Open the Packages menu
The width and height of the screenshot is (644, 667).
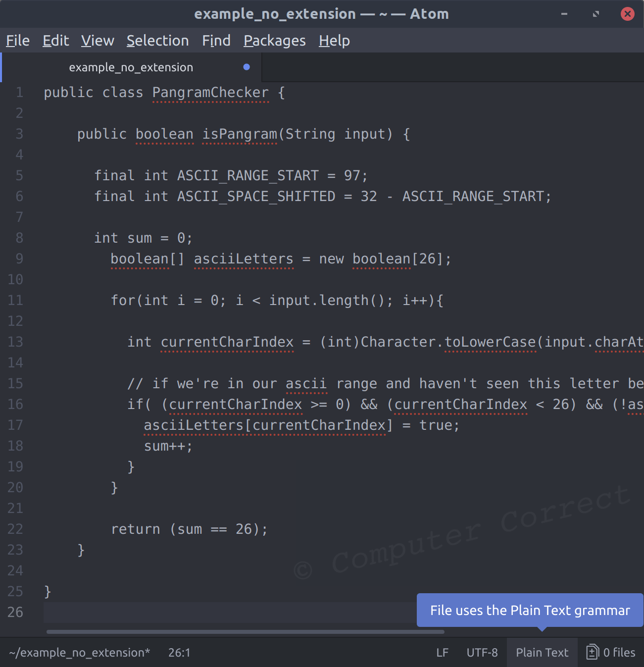click(275, 41)
